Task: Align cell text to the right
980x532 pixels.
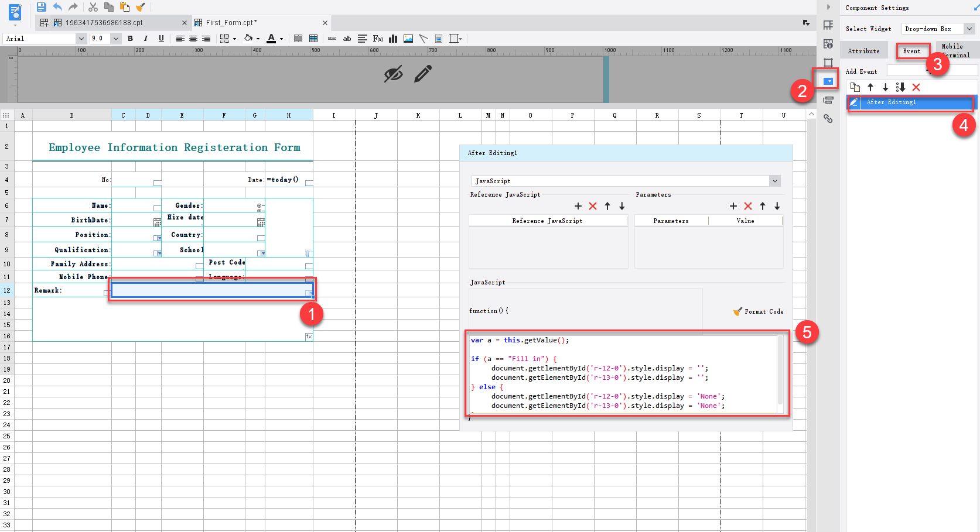Action: (x=206, y=39)
